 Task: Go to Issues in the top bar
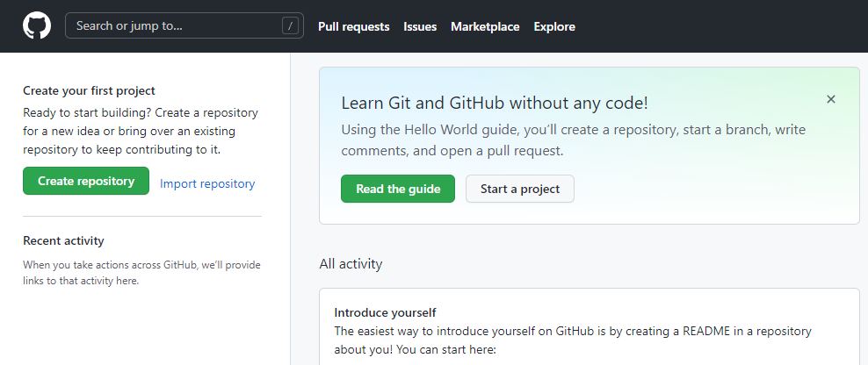420,26
